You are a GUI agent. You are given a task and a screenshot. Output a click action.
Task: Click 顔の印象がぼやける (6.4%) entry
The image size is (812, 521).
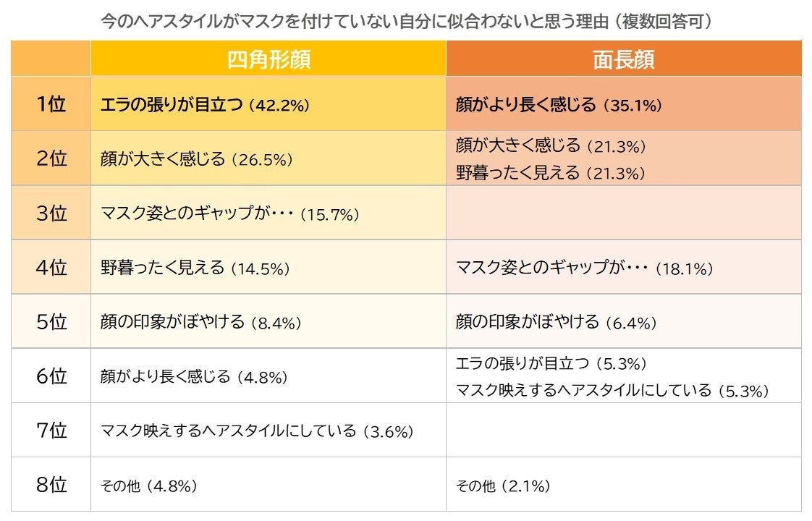[555, 323]
